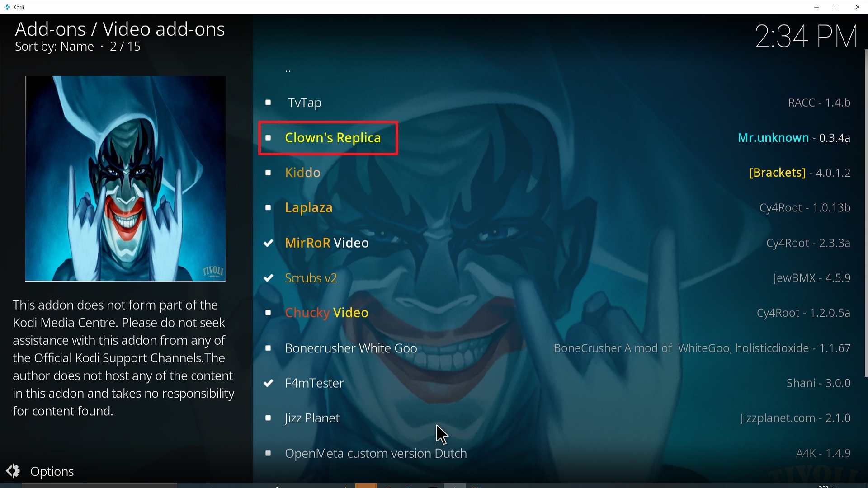Click the bullet icon beside Bonecrusher White Goo
Viewport: 868px width, 488px height.
click(268, 348)
